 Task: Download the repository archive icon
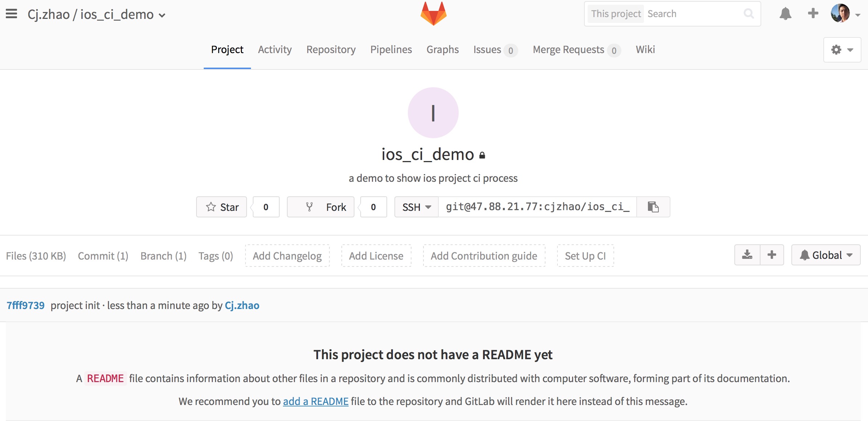coord(747,255)
